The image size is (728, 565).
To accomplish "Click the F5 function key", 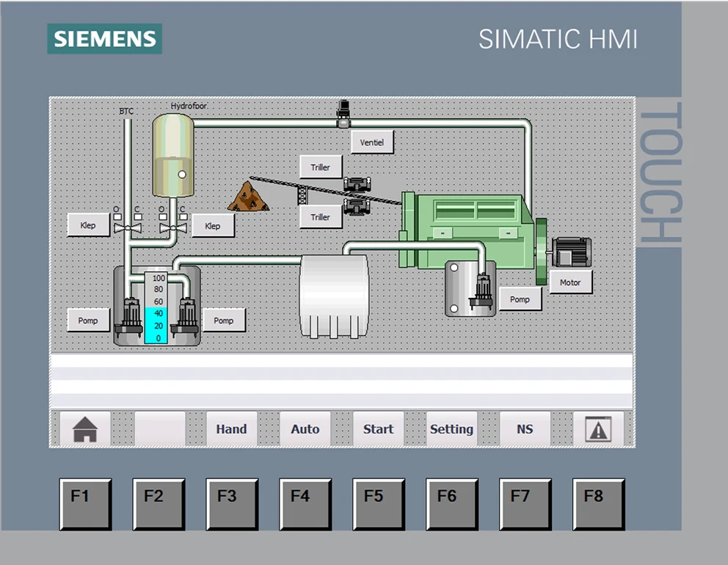I will pyautogui.click(x=379, y=504).
